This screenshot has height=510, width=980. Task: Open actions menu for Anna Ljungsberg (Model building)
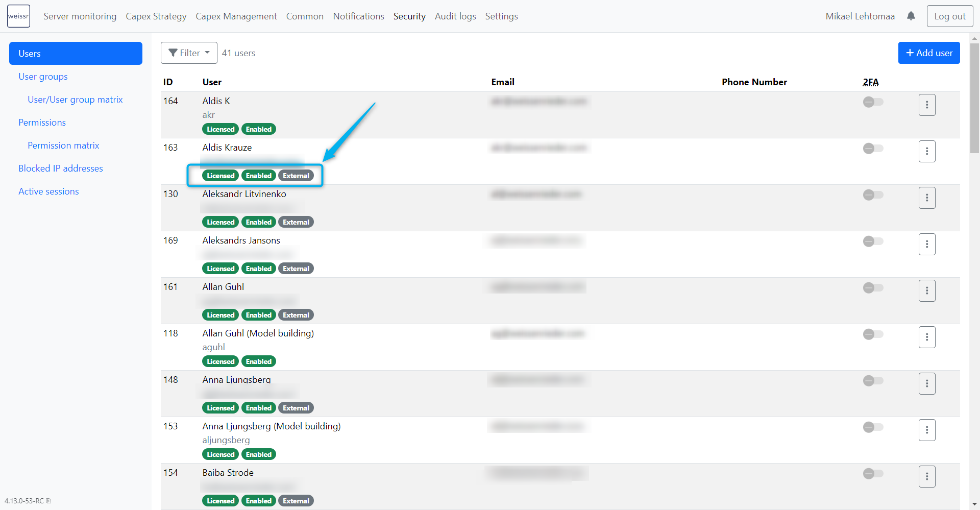click(x=927, y=430)
